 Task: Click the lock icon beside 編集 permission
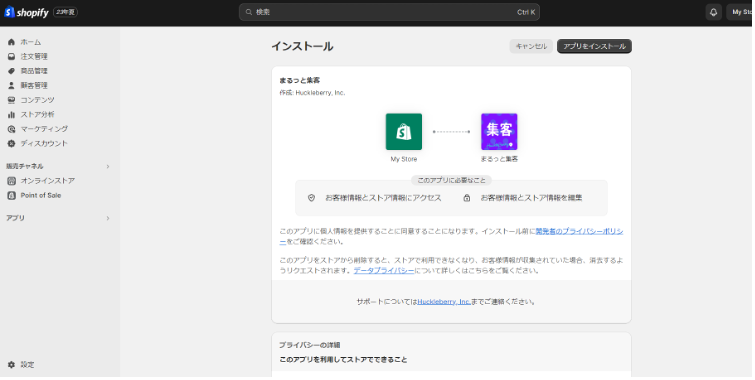pos(467,197)
